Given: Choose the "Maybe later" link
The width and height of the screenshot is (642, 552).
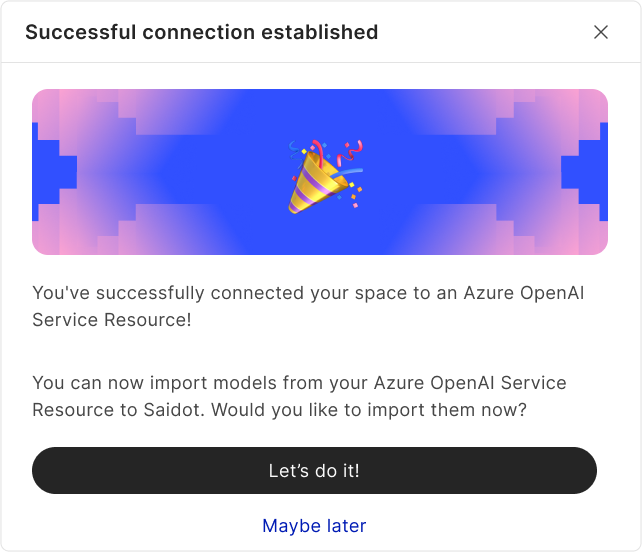Looking at the screenshot, I should click(314, 525).
